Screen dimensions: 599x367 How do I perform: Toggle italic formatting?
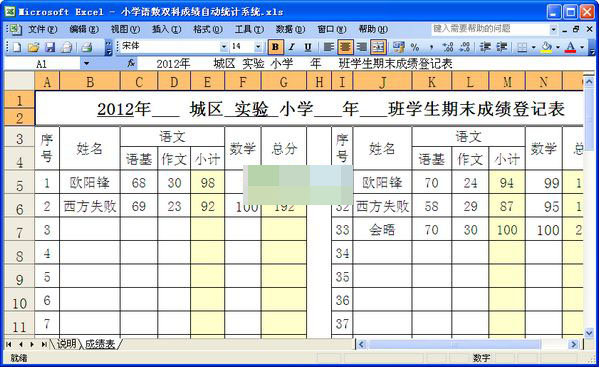pyautogui.click(x=291, y=47)
